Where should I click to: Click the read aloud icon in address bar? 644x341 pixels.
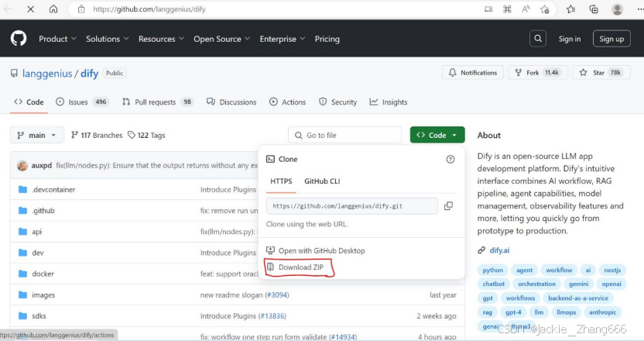click(526, 9)
